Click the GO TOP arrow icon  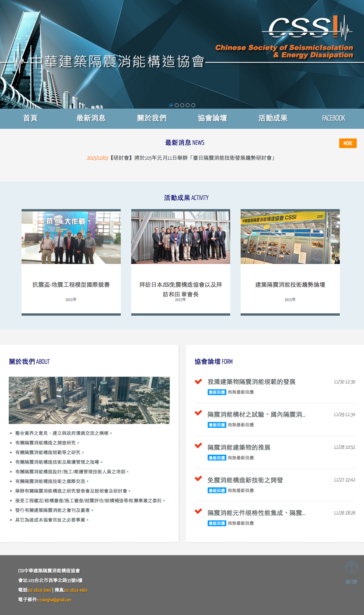[x=351, y=568]
